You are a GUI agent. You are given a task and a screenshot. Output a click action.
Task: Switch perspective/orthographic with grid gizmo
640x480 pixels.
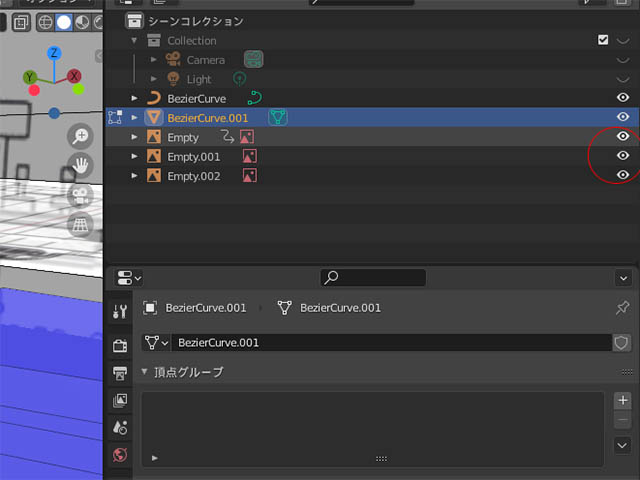(80, 224)
